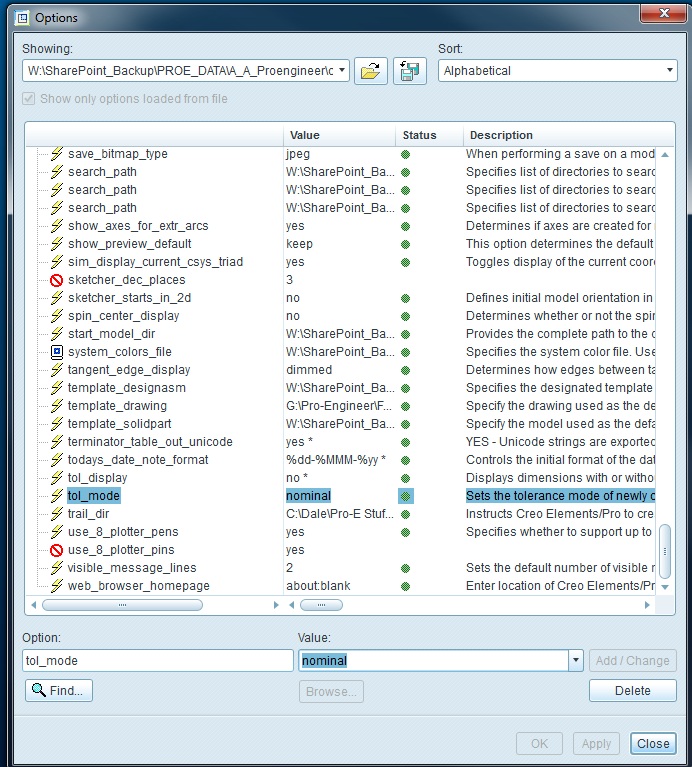Image resolution: width=692 pixels, height=767 pixels.
Task: Click right arrow of value columns scrollbar
Action: 647,605
